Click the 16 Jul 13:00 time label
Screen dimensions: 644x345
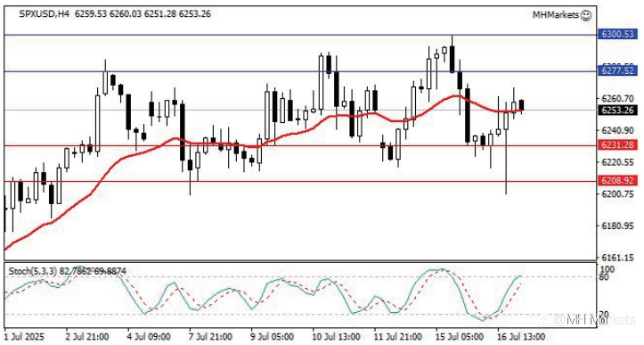coord(521,337)
